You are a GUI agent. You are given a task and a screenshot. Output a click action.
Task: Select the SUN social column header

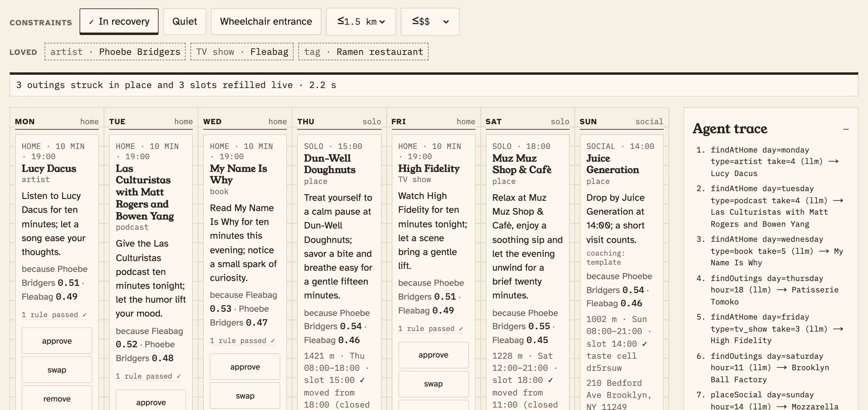tap(621, 122)
